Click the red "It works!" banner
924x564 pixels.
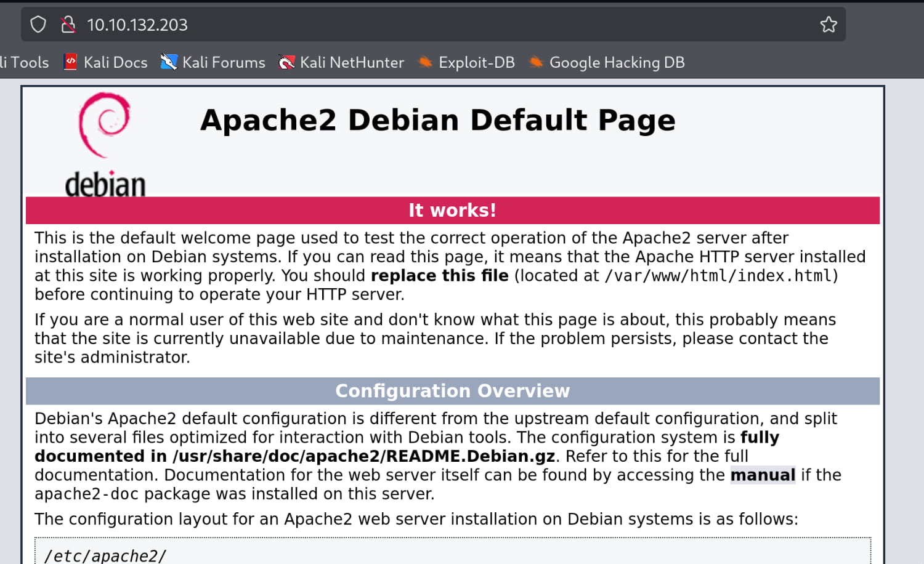(452, 211)
